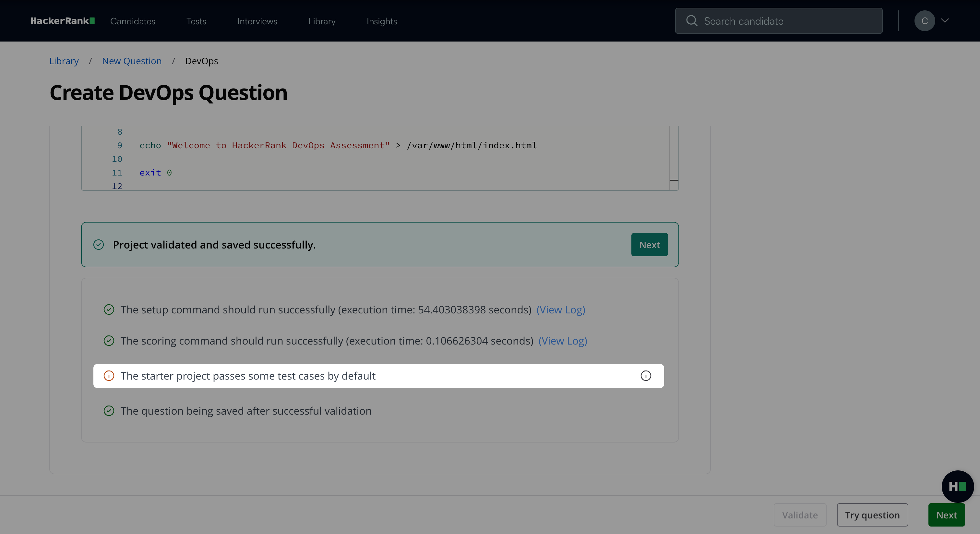Viewport: 980px width, 534px height.
Task: Click Next in the success banner
Action: tap(650, 245)
